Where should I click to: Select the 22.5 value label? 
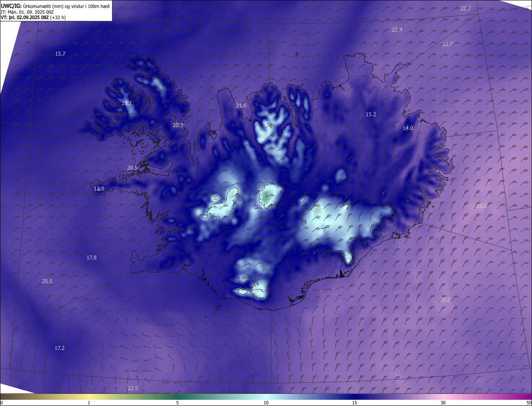(x=132, y=389)
